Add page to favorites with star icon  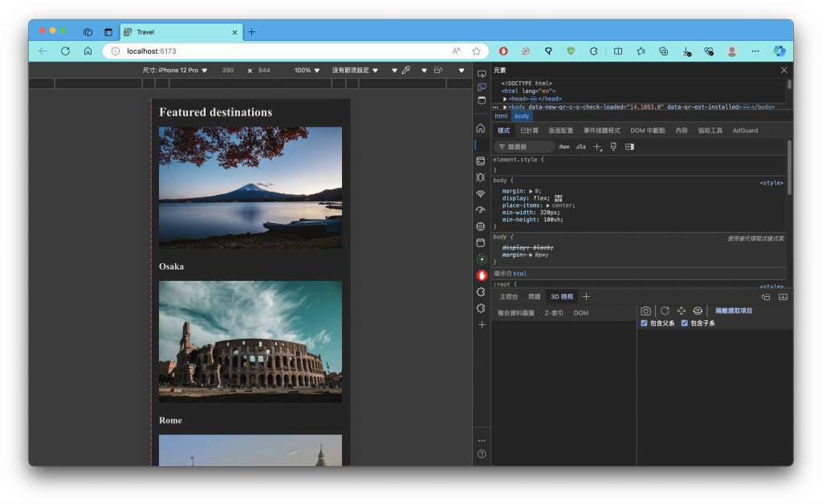[x=476, y=51]
